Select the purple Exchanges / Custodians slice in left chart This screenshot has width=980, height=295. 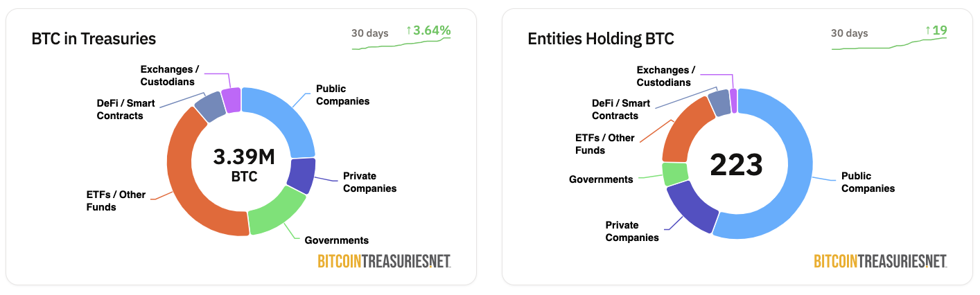click(x=231, y=100)
